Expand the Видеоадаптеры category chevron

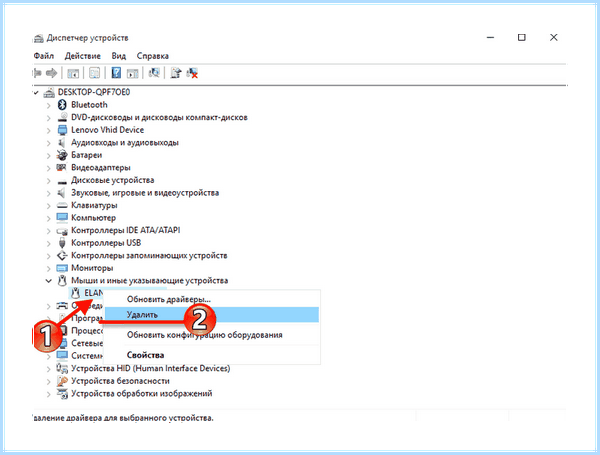[48, 168]
